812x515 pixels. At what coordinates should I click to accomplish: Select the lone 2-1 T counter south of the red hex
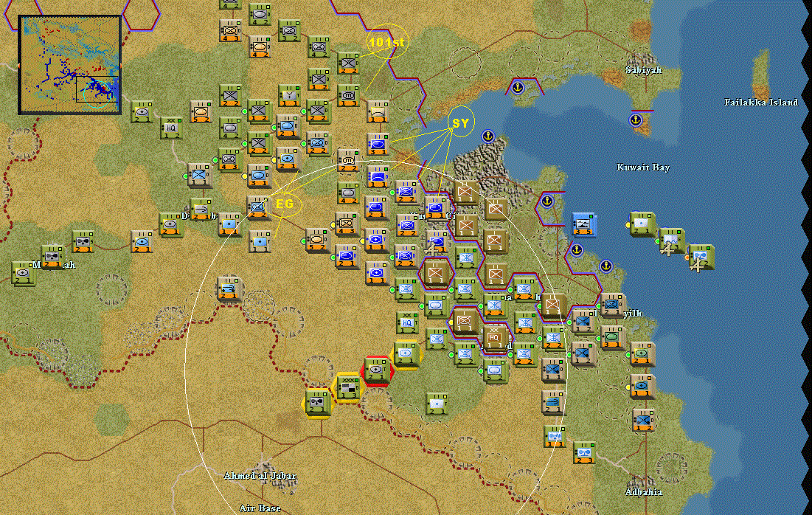436,404
